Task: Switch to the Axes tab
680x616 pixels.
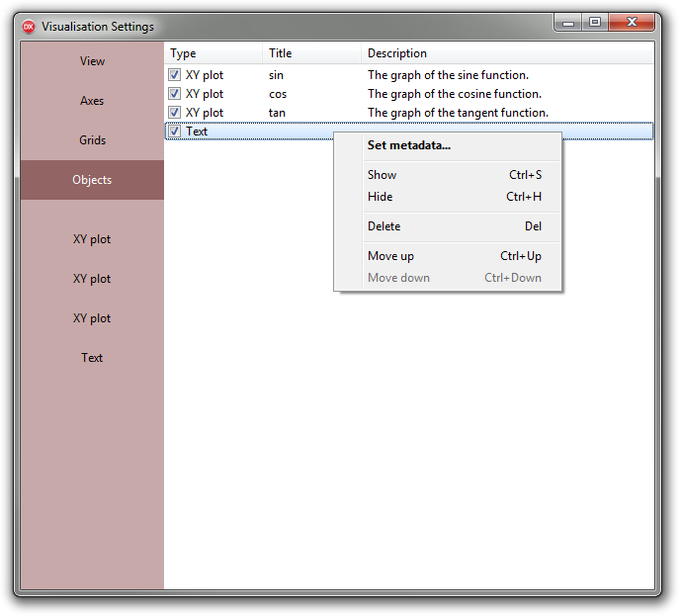Action: coord(92,101)
